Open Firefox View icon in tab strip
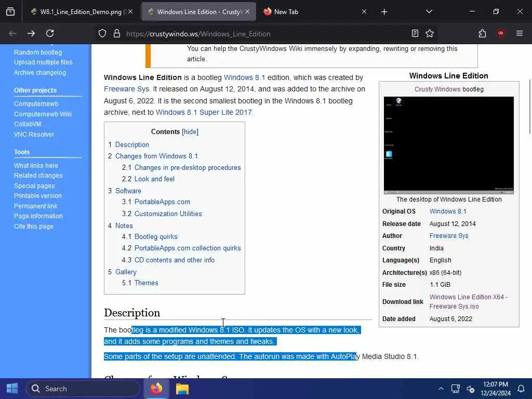Screen dimensions: 532x399 10,11
